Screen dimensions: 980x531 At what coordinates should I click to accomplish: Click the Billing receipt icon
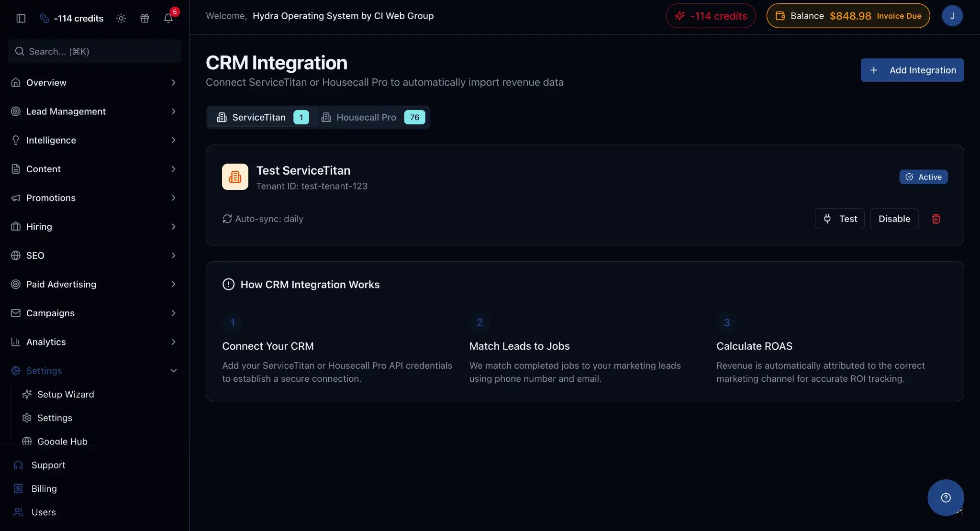[x=18, y=488]
